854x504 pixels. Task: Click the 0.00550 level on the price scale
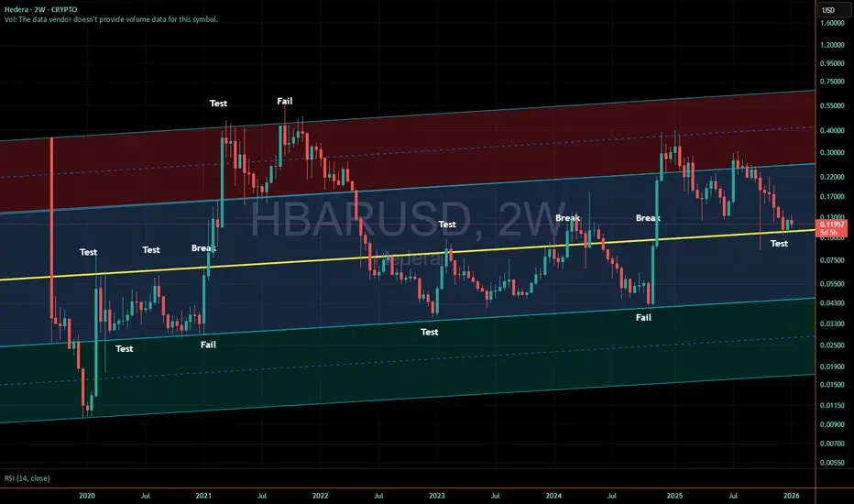[x=832, y=463]
